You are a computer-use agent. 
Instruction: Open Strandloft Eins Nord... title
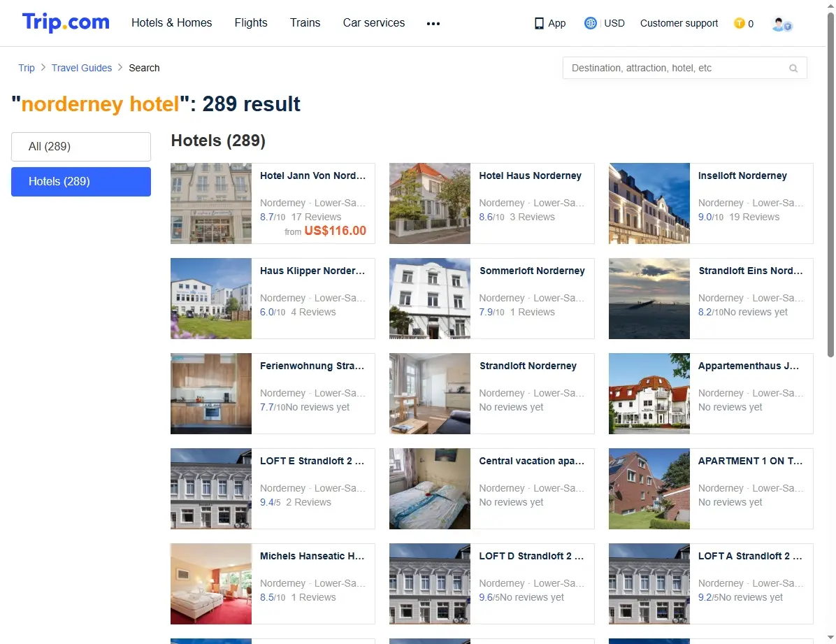750,271
